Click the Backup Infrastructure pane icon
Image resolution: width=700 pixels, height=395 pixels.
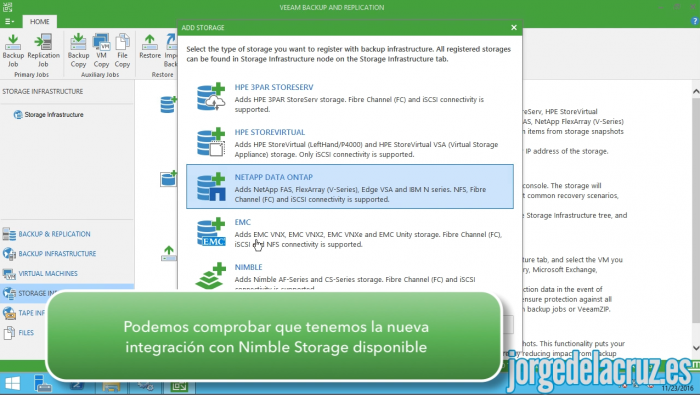pos(9,254)
